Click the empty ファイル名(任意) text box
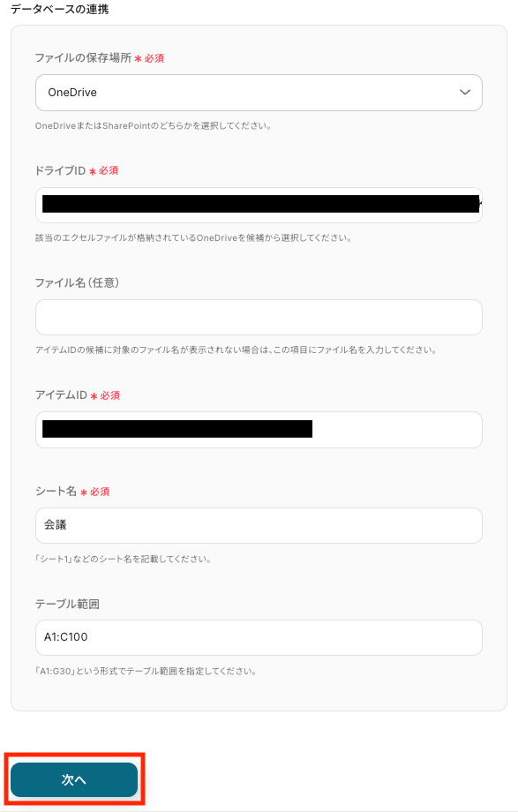518x812 pixels. point(259,318)
